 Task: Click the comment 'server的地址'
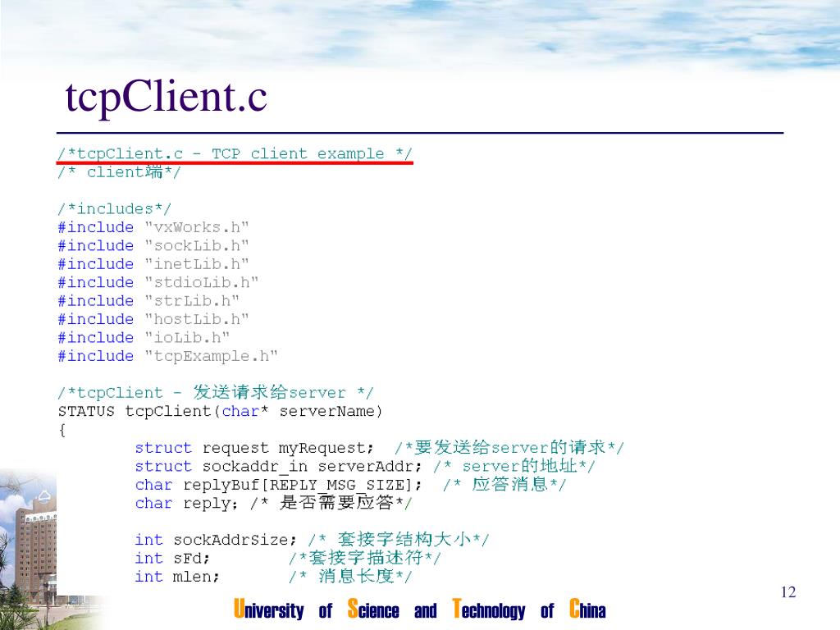pyautogui.click(x=514, y=466)
